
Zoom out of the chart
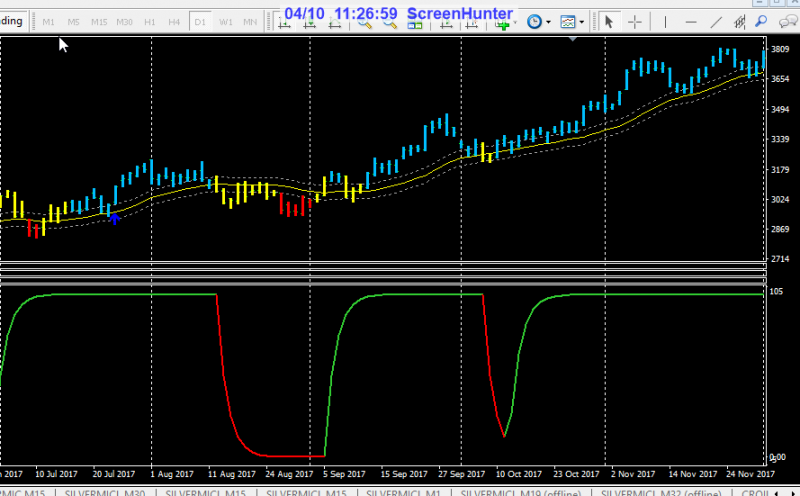click(x=390, y=22)
